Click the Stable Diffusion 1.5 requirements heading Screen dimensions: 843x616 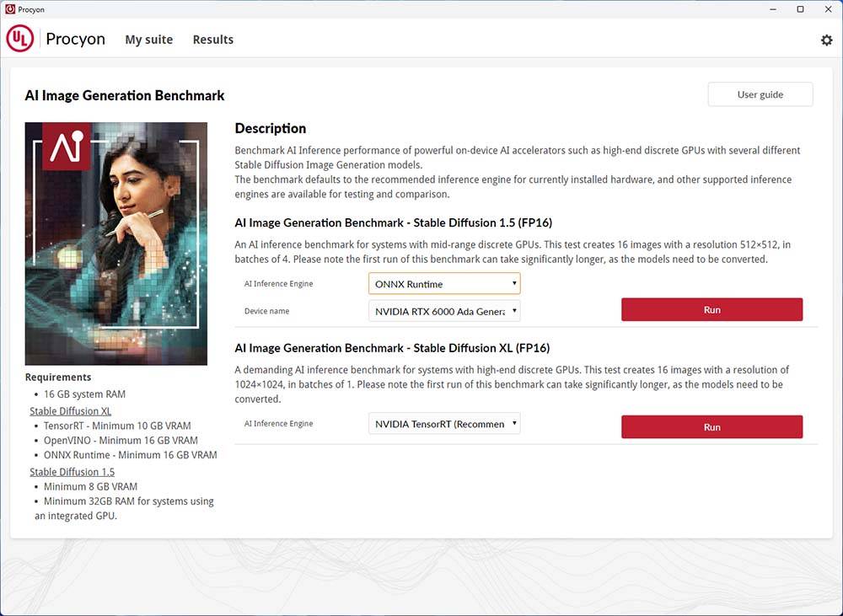pyautogui.click(x=72, y=472)
